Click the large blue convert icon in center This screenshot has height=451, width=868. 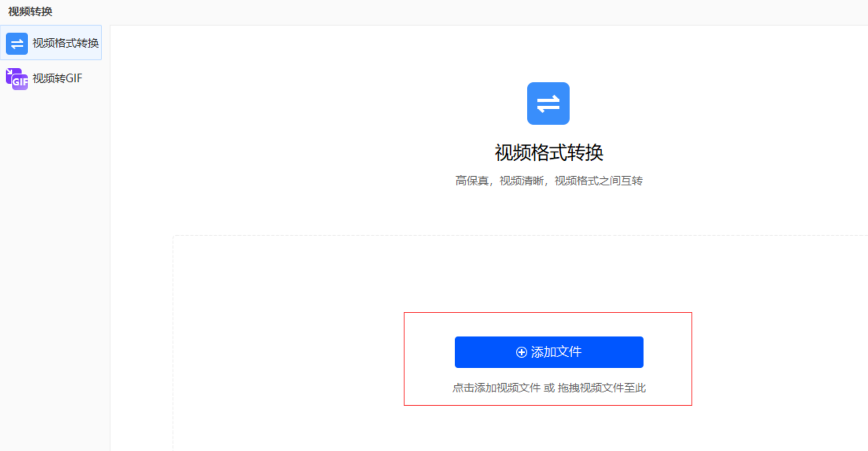(x=548, y=104)
